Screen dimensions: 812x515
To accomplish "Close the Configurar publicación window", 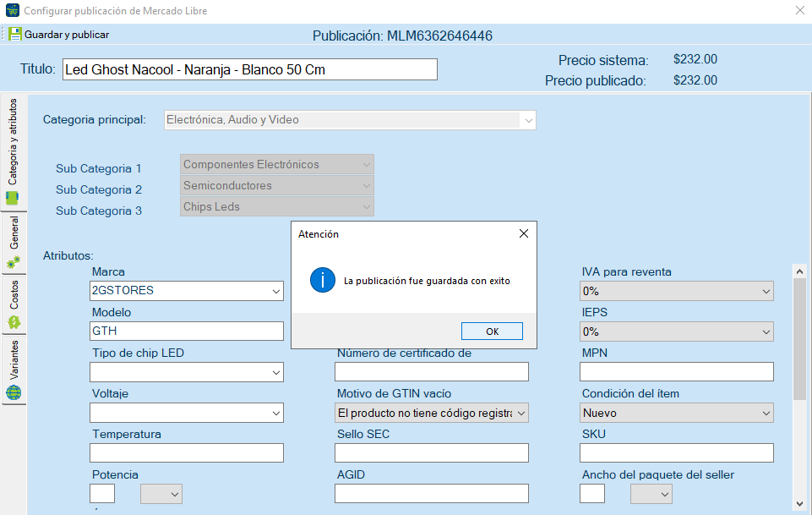I will coord(799,10).
